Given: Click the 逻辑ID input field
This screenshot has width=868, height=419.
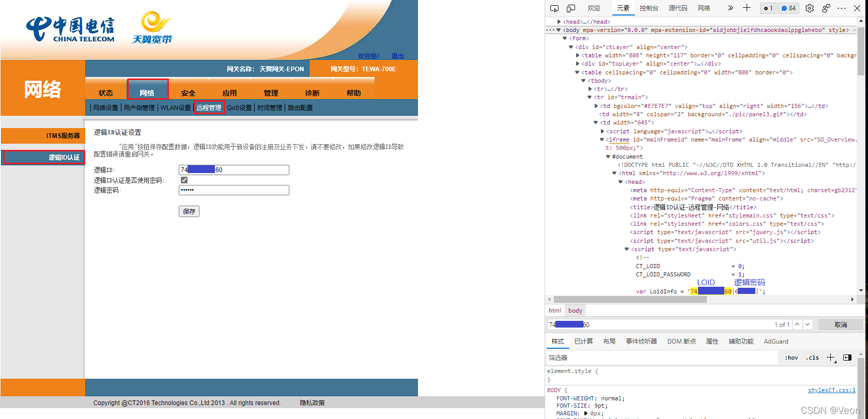Looking at the screenshot, I should point(234,170).
